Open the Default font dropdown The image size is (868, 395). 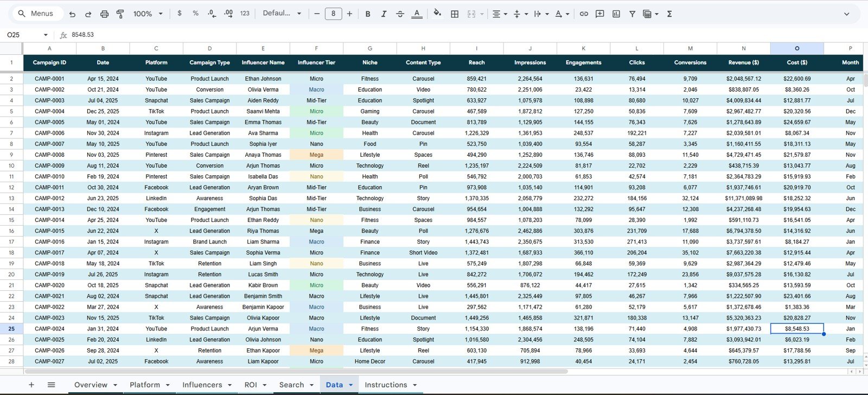(282, 14)
